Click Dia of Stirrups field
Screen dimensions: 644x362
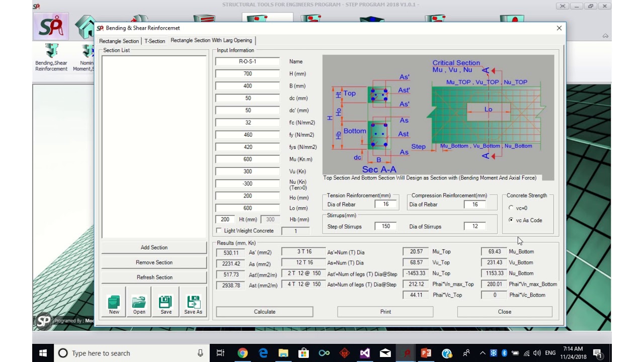tap(475, 226)
